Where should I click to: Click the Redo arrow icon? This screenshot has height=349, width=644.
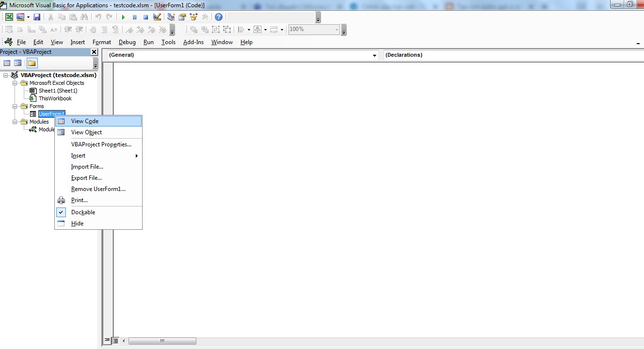click(x=109, y=17)
